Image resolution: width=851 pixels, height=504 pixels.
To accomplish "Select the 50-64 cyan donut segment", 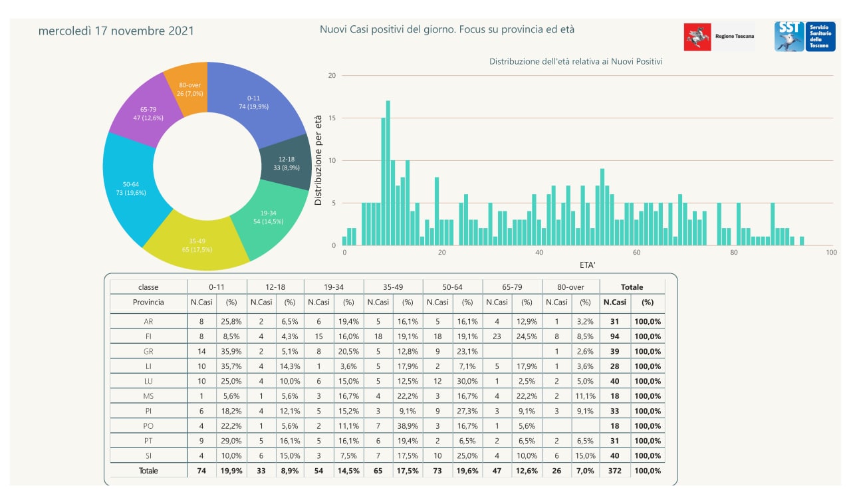I will click(x=130, y=188).
